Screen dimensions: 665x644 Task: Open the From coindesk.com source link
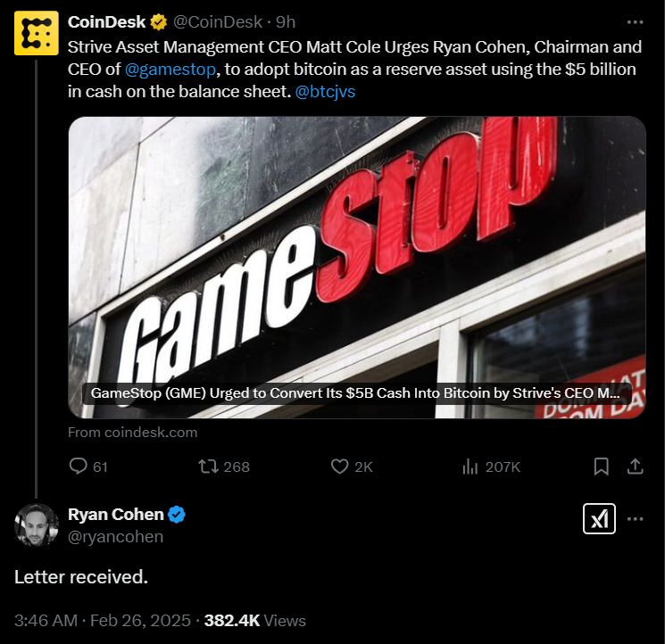coord(132,432)
